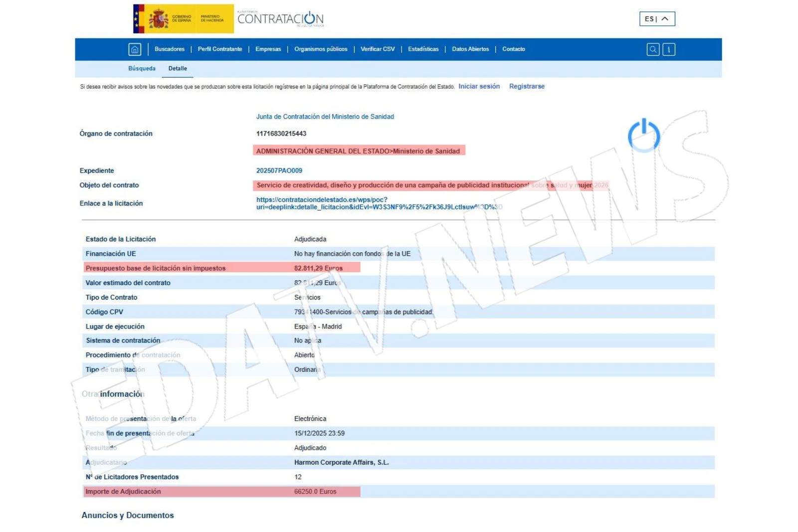Click the home icon in the navigation bar

(134, 49)
